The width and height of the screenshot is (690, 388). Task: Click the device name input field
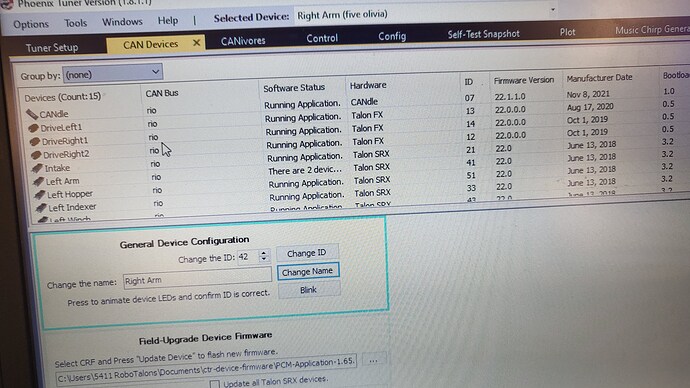coord(197,279)
